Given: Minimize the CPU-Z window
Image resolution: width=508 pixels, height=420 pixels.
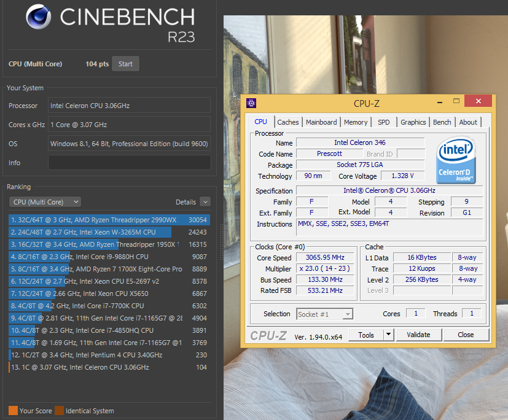Looking at the screenshot, I should [x=440, y=102].
